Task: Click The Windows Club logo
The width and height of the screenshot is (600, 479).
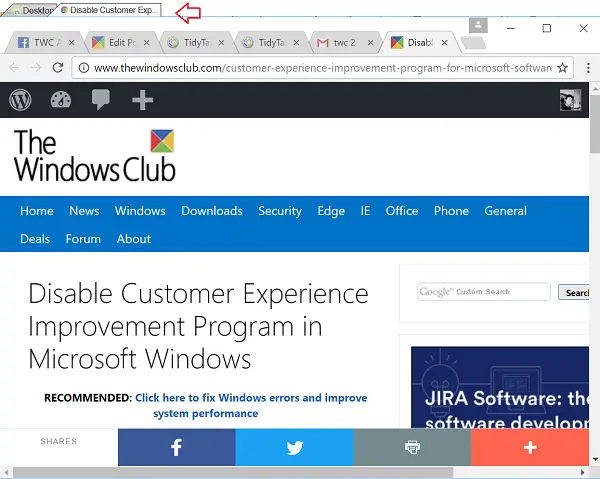Action: [x=95, y=155]
